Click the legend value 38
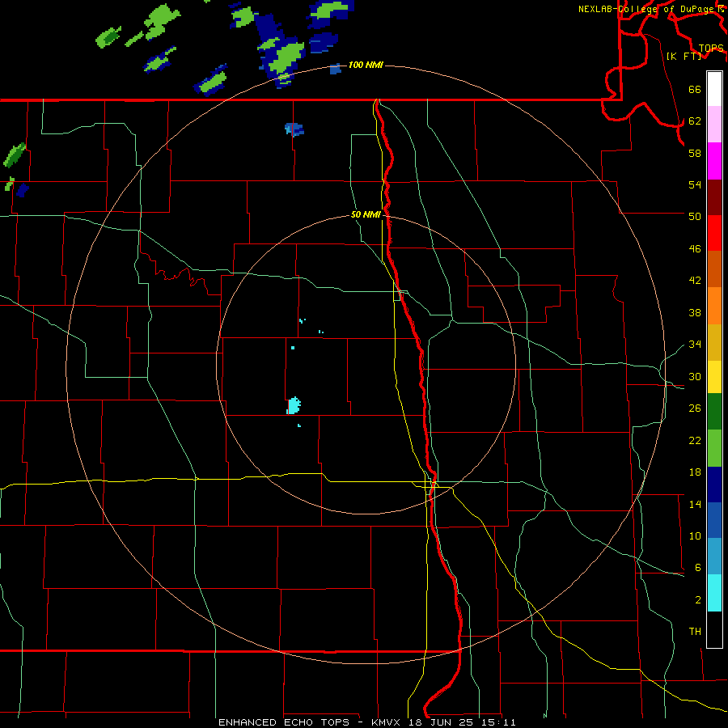This screenshot has height=728, width=728. click(x=695, y=312)
